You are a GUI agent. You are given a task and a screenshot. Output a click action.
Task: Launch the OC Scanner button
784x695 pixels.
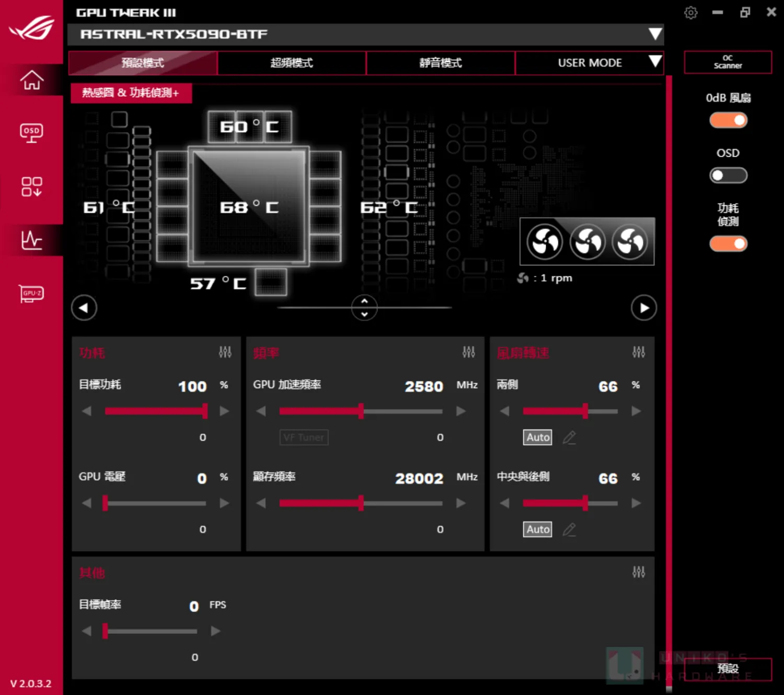(x=728, y=62)
